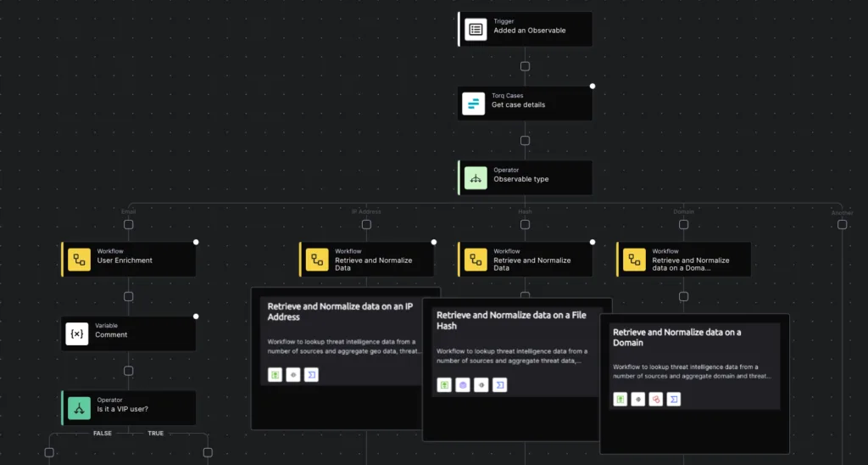The image size is (868, 465).
Task: Click the FALSE branch label
Action: (x=103, y=434)
